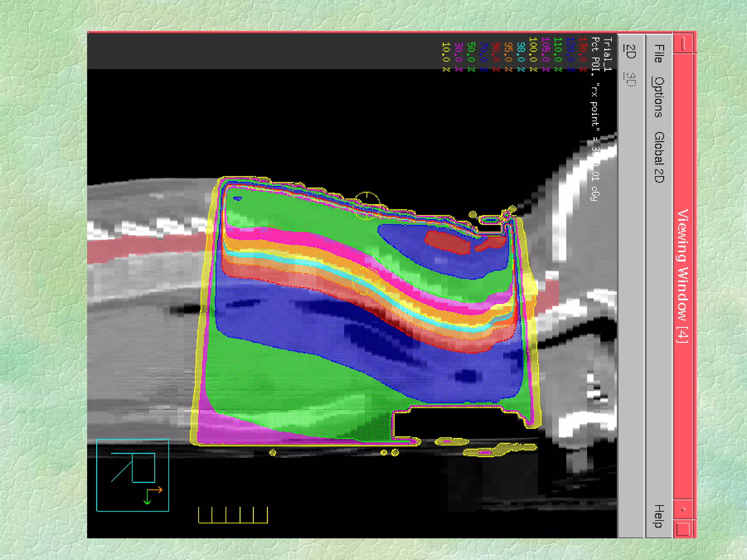Click the minimize dot button in title bar

683,509
